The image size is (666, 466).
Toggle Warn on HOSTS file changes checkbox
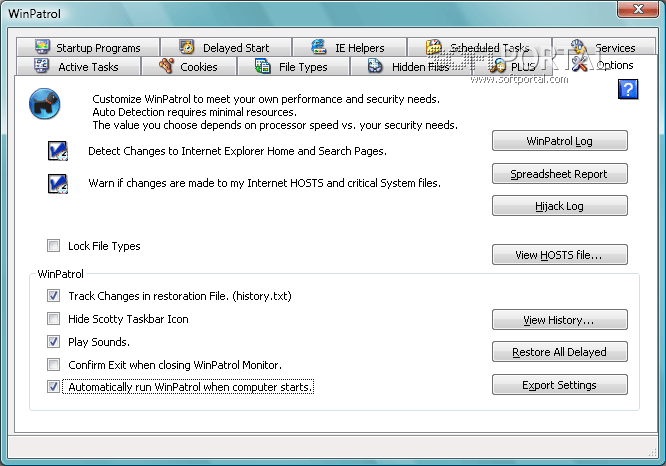(58, 184)
